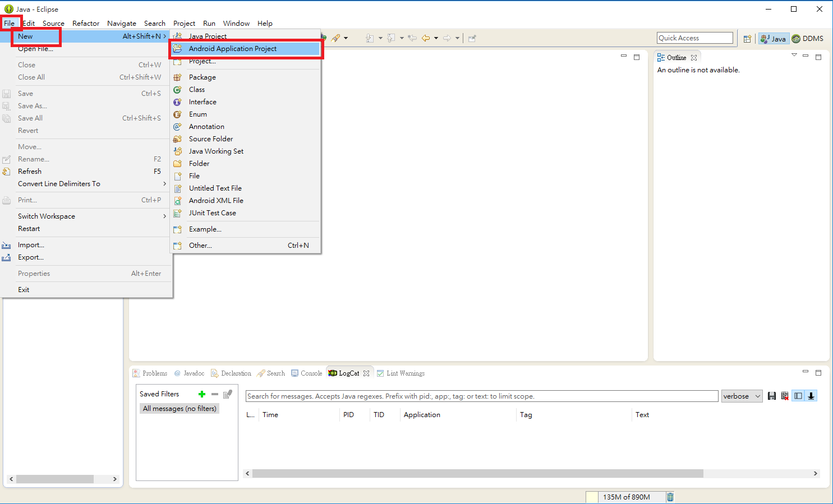
Task: Click left panel scrollbar right arrow
Action: (x=115, y=479)
